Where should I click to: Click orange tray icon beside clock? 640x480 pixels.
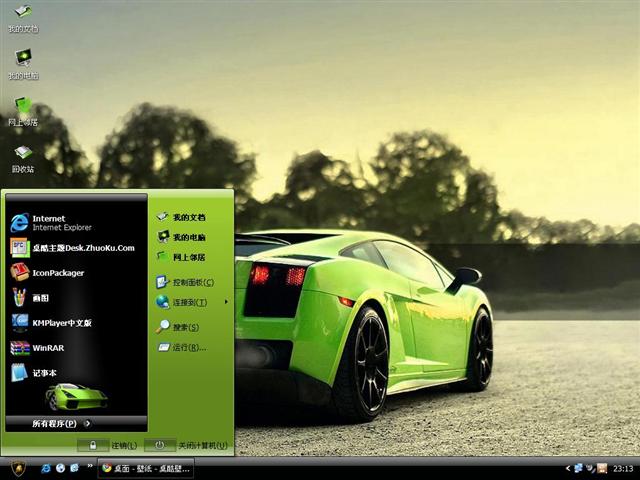(x=602, y=468)
